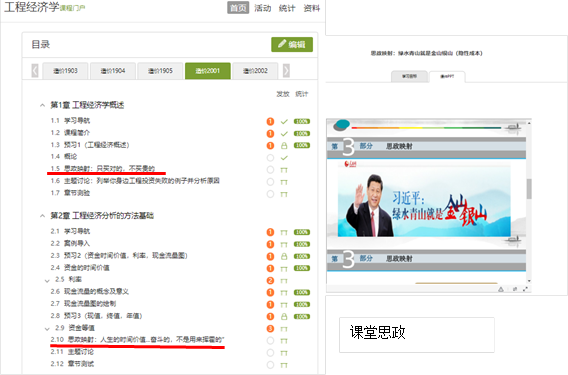Toggle empty circle for section 2.12
Screen dimensions: 568x375
[270, 365]
